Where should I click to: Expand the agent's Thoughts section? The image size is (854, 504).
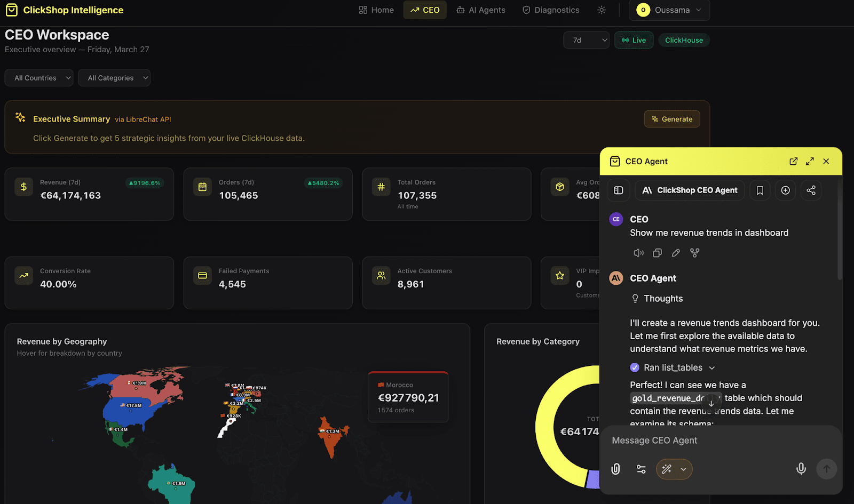[657, 299]
